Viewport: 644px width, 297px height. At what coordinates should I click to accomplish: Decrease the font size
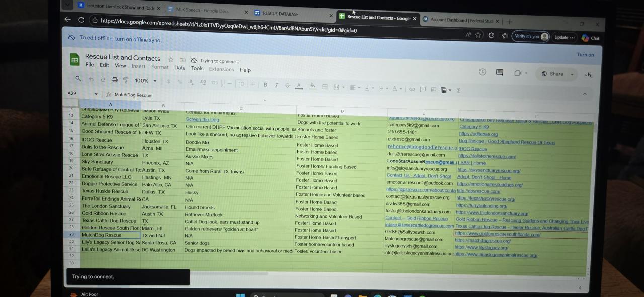pos(230,84)
